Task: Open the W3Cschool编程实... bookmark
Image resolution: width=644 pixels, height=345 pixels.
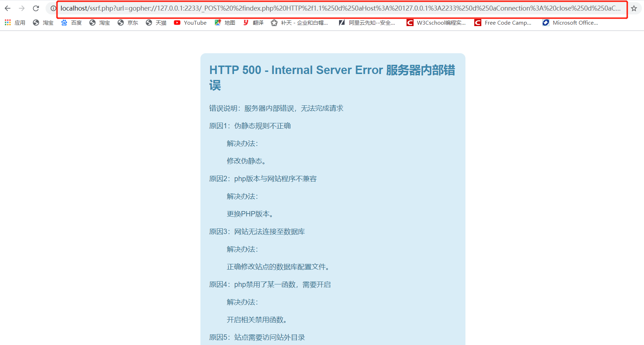Action: pyautogui.click(x=436, y=23)
